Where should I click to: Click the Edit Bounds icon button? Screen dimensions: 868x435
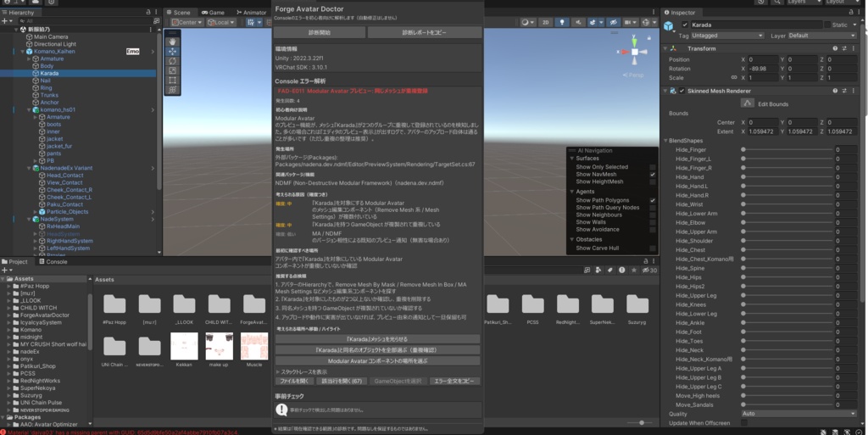tap(748, 103)
